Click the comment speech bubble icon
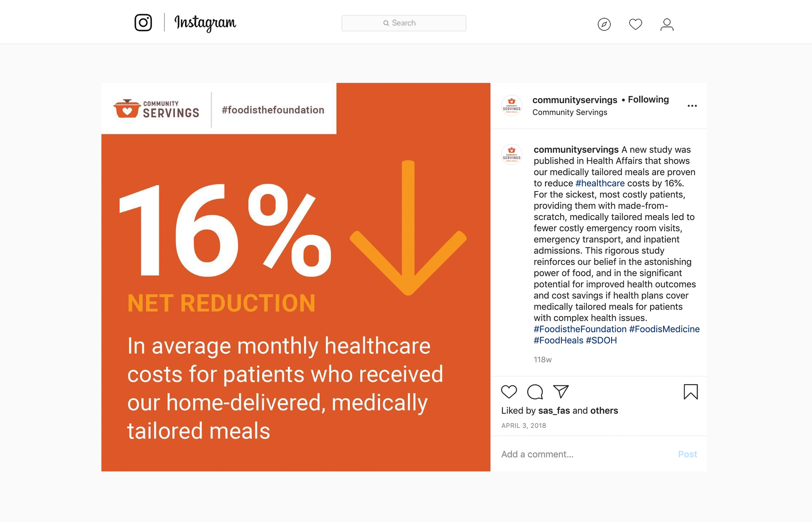The height and width of the screenshot is (522, 812). pos(535,392)
